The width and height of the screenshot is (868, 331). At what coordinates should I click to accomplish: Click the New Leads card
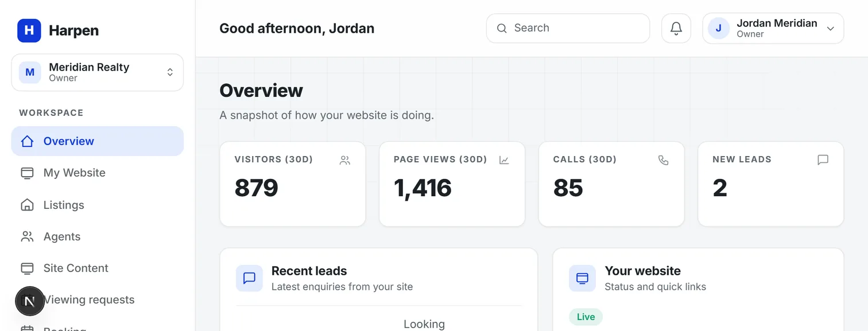tap(771, 184)
